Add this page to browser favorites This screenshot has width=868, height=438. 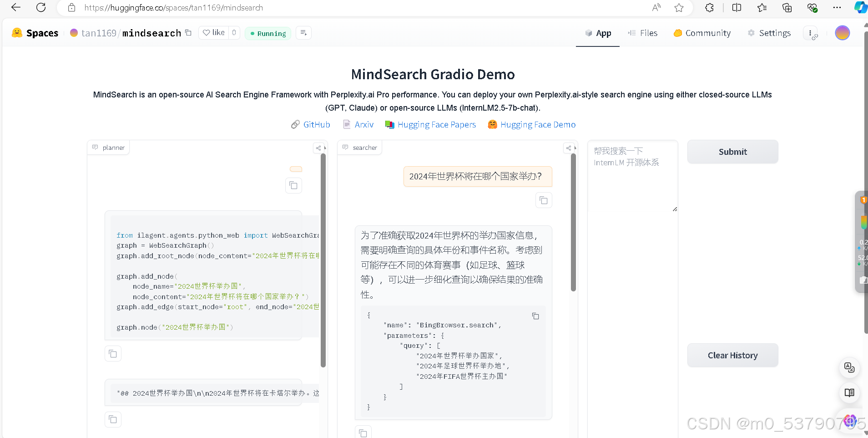(678, 8)
